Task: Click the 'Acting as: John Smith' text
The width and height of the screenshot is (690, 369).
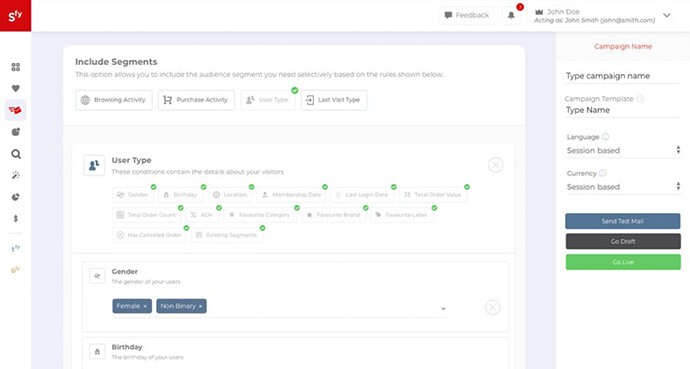Action: 594,20
